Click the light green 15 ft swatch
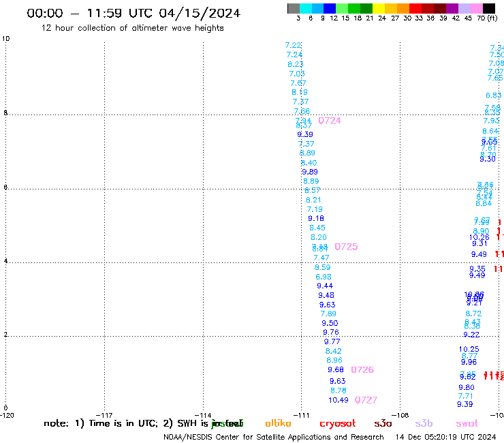 (x=342, y=8)
